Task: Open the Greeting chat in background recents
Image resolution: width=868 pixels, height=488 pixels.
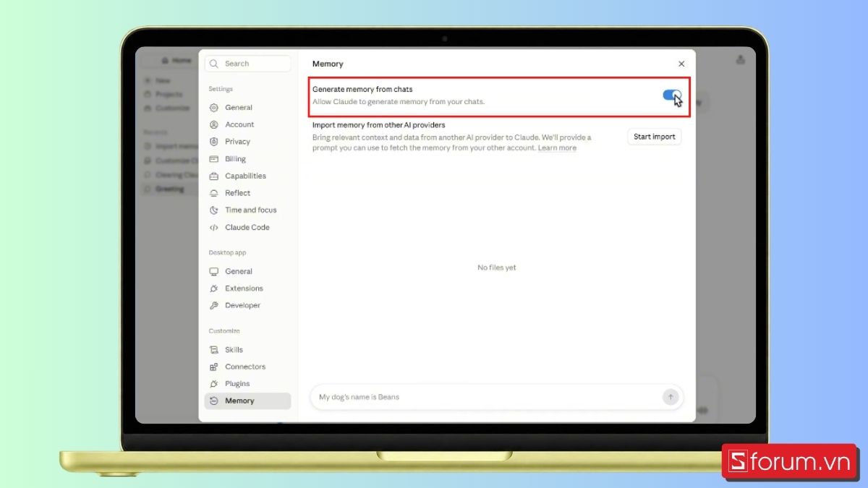Action: [x=169, y=189]
